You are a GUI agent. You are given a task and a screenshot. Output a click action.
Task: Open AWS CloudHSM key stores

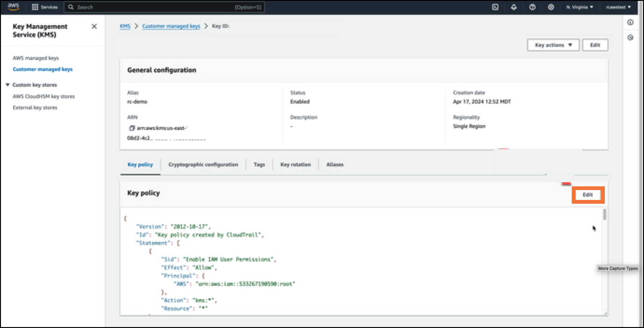44,96
